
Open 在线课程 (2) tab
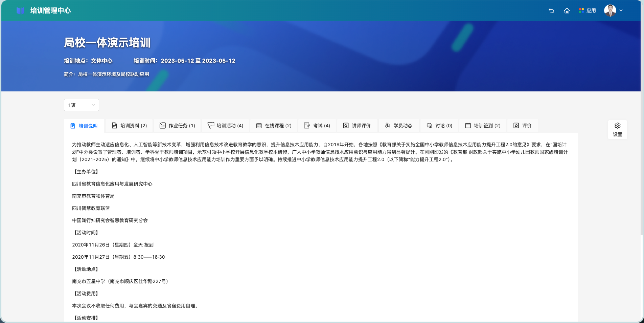click(274, 126)
